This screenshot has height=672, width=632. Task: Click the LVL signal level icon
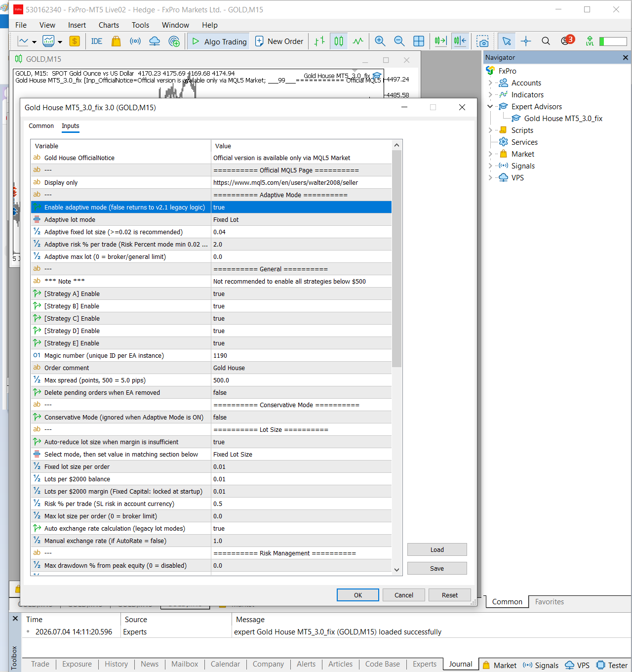(590, 42)
